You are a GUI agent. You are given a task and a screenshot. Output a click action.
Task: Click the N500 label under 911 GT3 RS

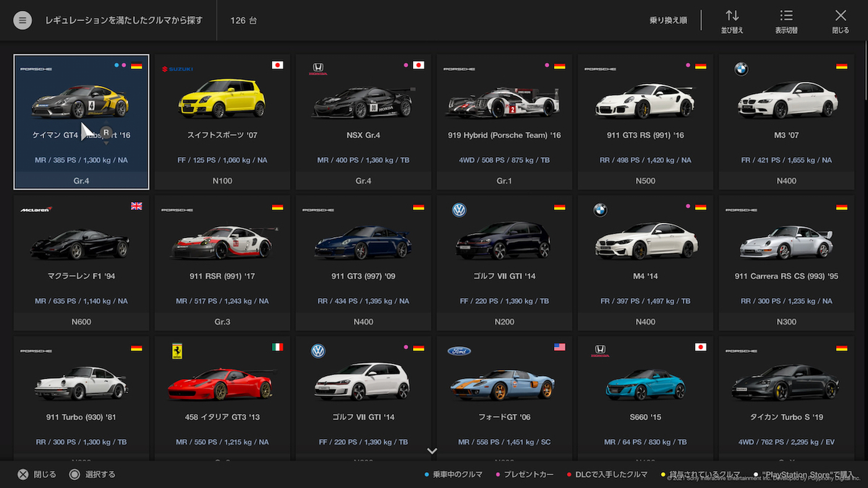tap(645, 181)
